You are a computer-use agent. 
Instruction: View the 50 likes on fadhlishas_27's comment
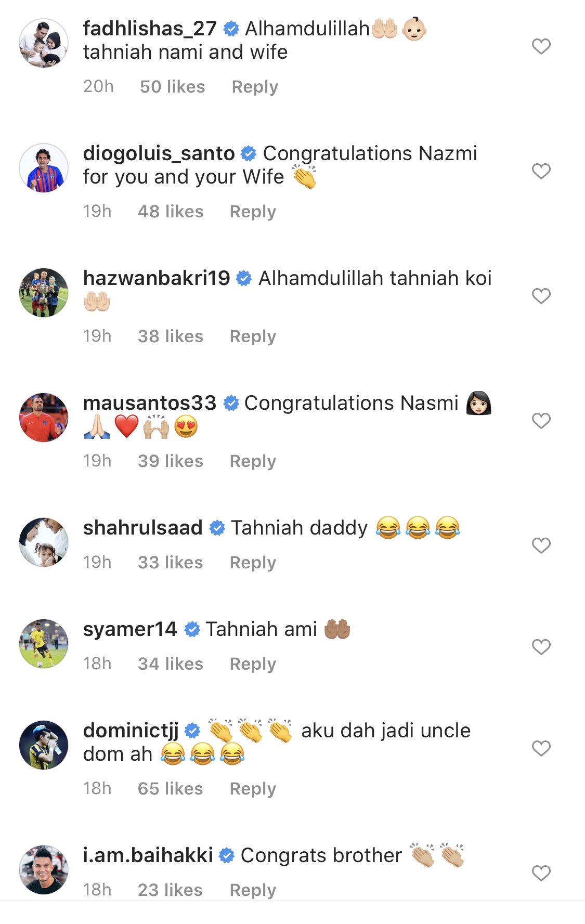pyautogui.click(x=172, y=87)
